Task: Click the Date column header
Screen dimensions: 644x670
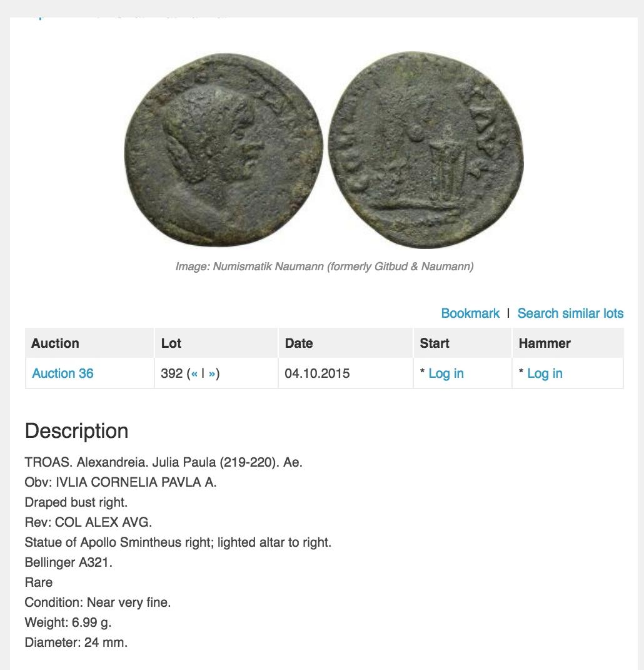Action: coord(299,343)
